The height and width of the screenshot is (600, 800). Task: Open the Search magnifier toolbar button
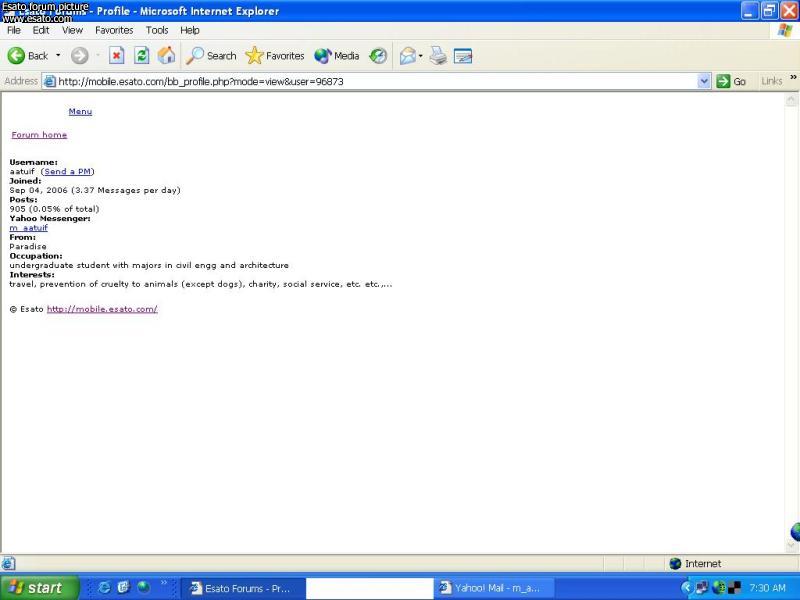tap(211, 56)
